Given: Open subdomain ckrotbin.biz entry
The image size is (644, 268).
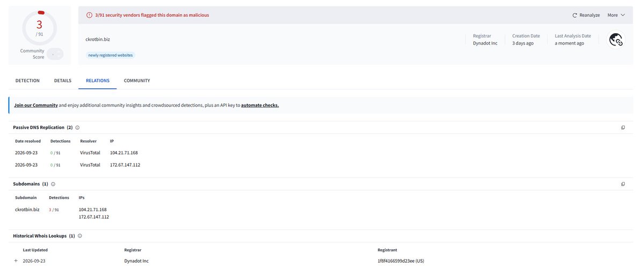Looking at the screenshot, I should pos(27,210).
